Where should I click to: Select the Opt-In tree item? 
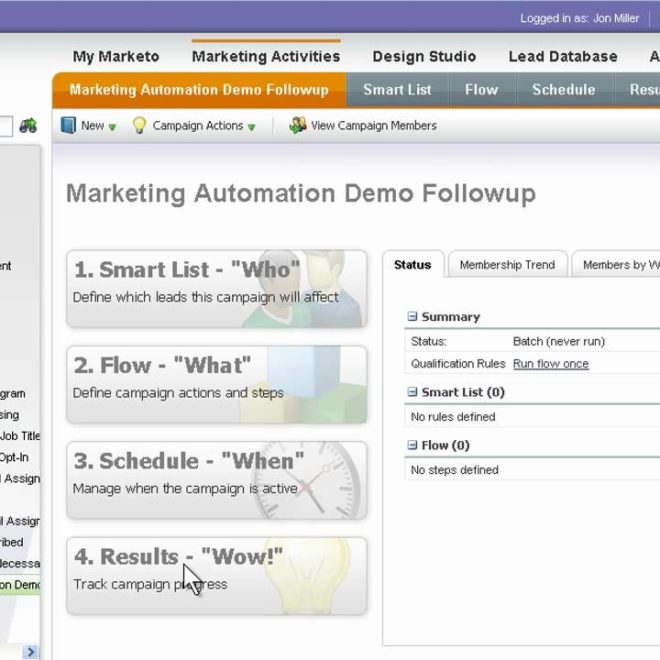pyautogui.click(x=14, y=457)
